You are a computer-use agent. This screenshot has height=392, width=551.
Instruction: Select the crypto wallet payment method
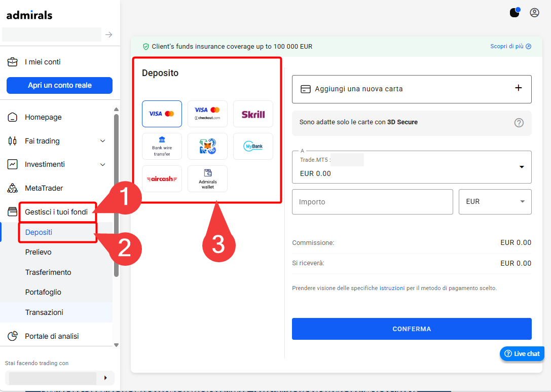207,146
